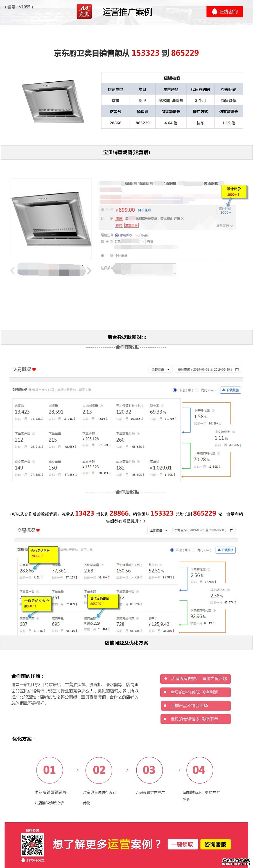This screenshot has height=868, width=253.
Task: Open the large product photo priced ¥899.00
Action: pos(51,219)
